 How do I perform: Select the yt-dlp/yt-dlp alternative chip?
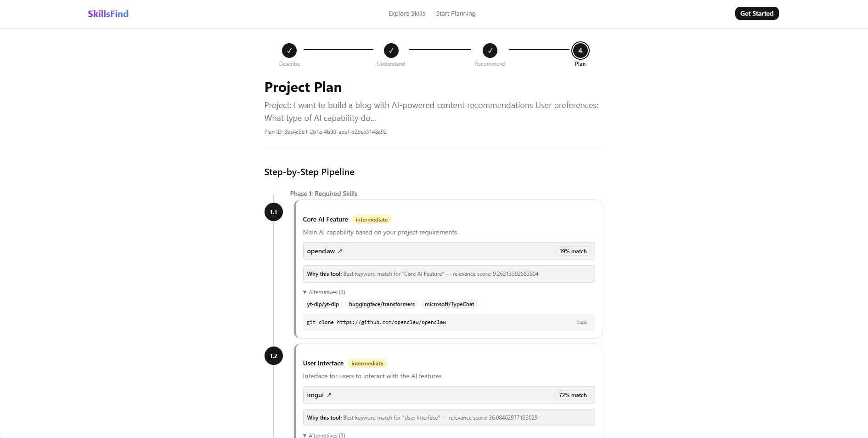point(323,304)
